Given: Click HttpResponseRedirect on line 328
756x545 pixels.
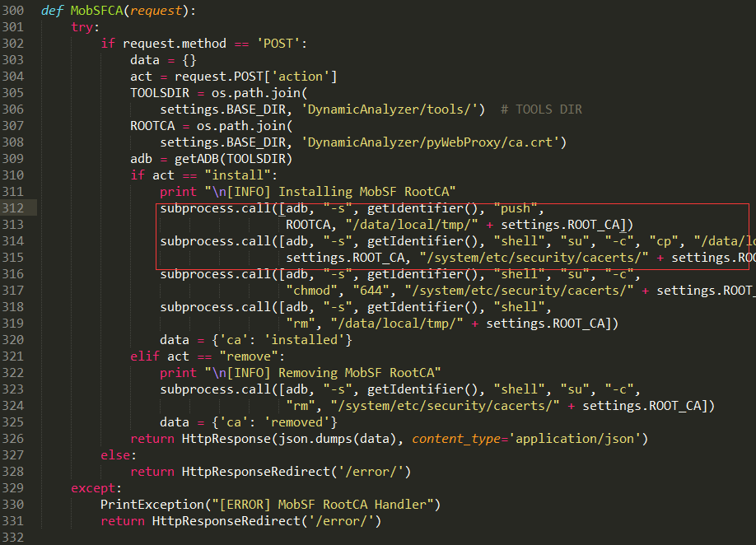Looking at the screenshot, I should pos(255,472).
